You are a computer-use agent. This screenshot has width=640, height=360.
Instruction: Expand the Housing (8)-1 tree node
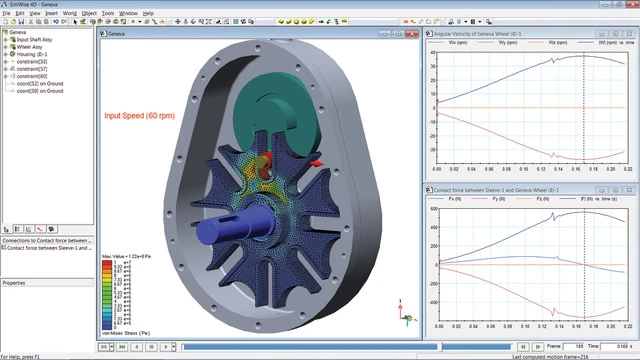pos(6,54)
